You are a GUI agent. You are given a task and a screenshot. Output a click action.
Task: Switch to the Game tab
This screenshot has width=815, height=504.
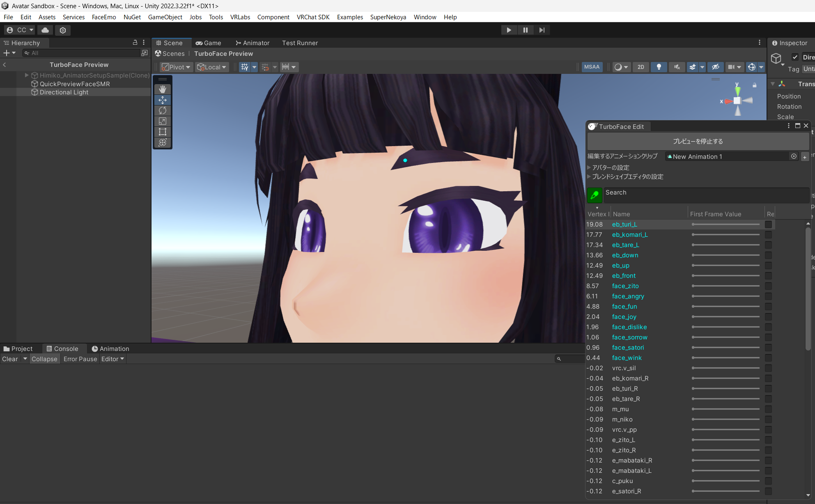(x=209, y=43)
